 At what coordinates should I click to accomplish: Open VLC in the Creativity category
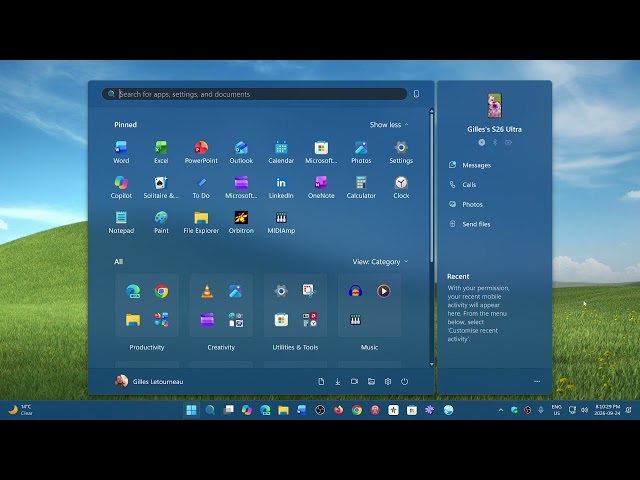(x=207, y=291)
